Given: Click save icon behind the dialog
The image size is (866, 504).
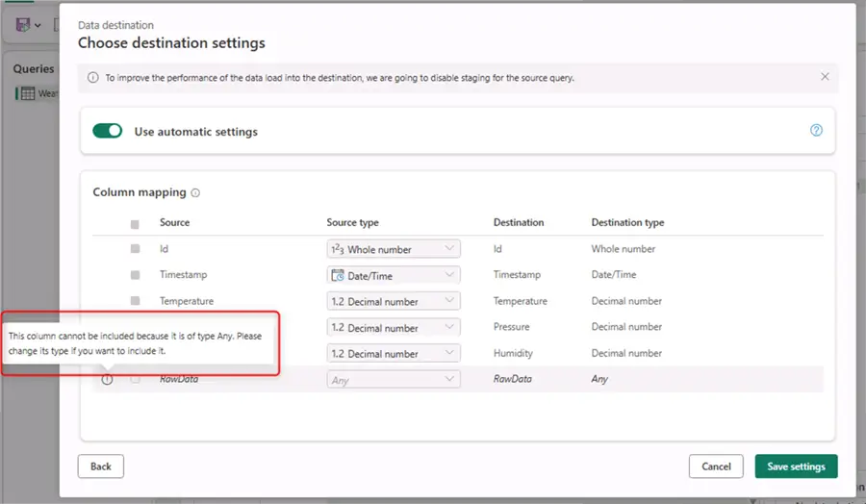Looking at the screenshot, I should click(x=23, y=25).
